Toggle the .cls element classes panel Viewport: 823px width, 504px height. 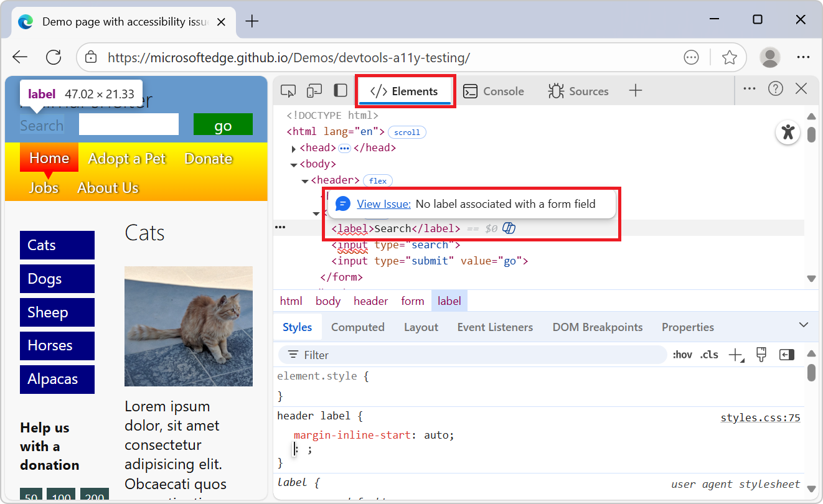[708, 355]
